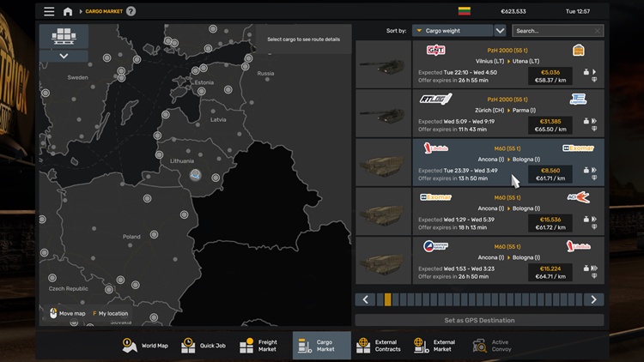Click the Exomar destination company logo
The image size is (644, 362).
[578, 148]
